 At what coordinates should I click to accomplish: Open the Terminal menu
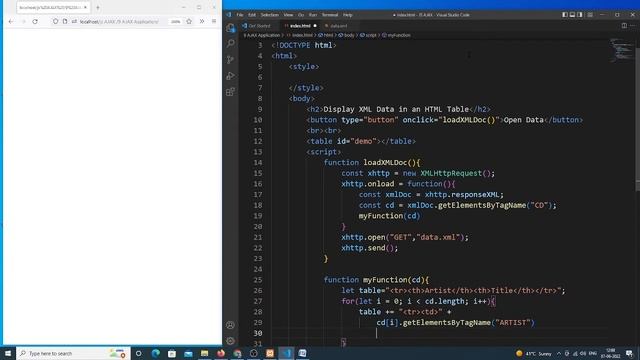pyautogui.click(x=330, y=15)
